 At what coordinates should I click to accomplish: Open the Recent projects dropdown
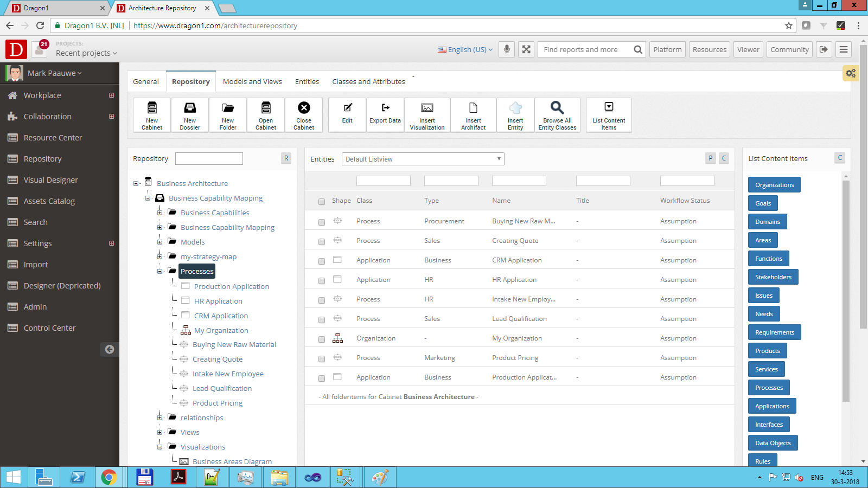tap(86, 53)
